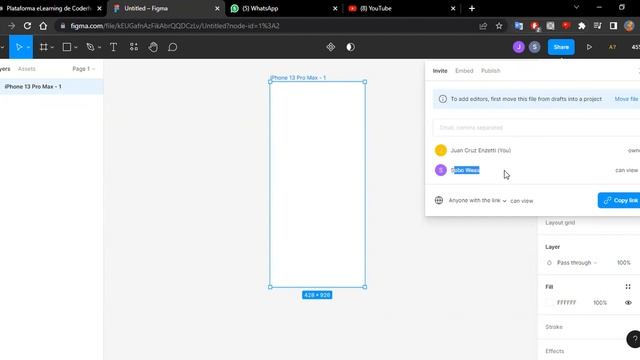Open the translate extension icon

tap(519, 26)
